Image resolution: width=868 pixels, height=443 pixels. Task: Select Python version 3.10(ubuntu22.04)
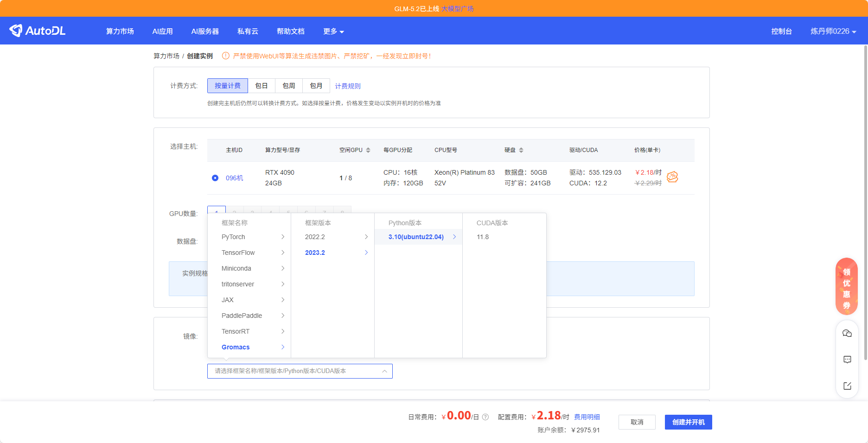418,237
